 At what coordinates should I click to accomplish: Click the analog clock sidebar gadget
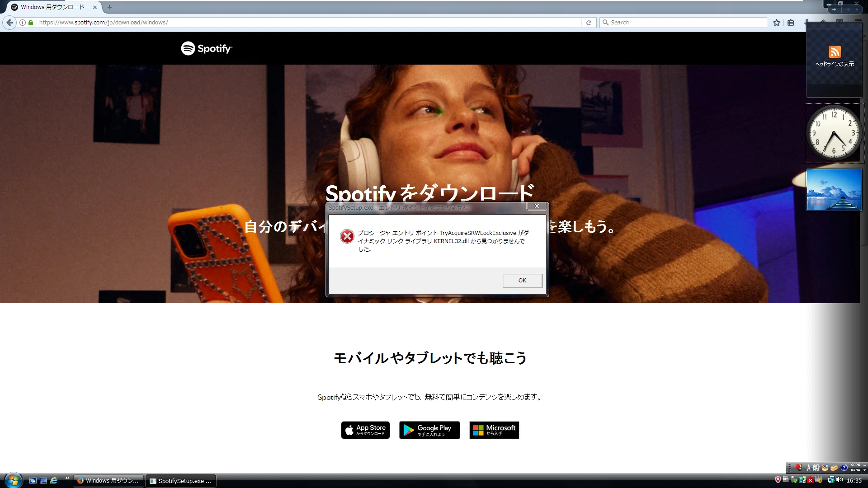(834, 133)
